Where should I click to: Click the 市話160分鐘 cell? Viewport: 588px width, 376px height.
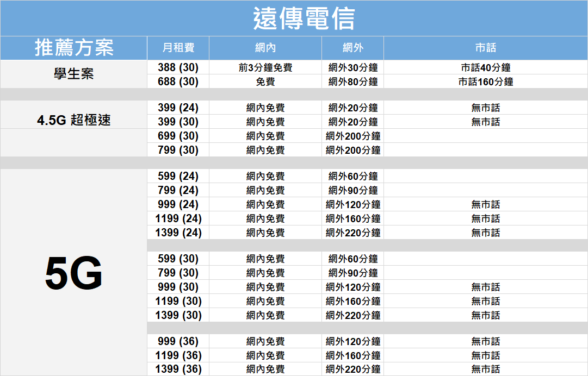point(486,82)
